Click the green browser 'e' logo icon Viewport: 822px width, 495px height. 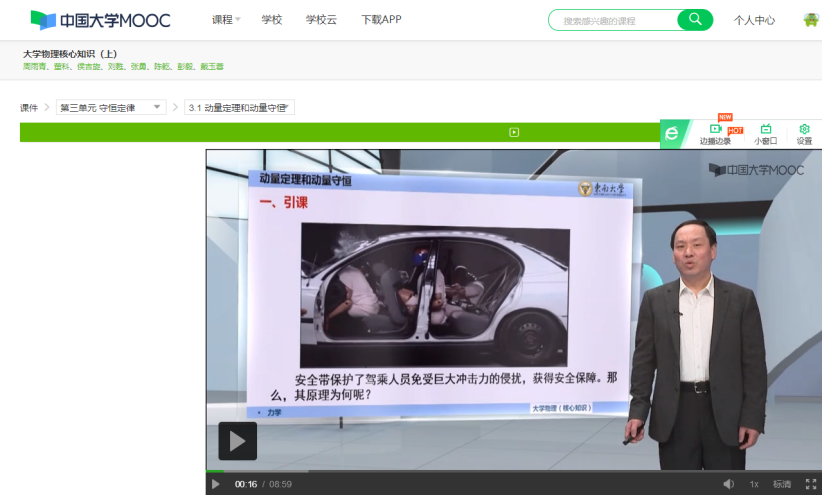672,133
